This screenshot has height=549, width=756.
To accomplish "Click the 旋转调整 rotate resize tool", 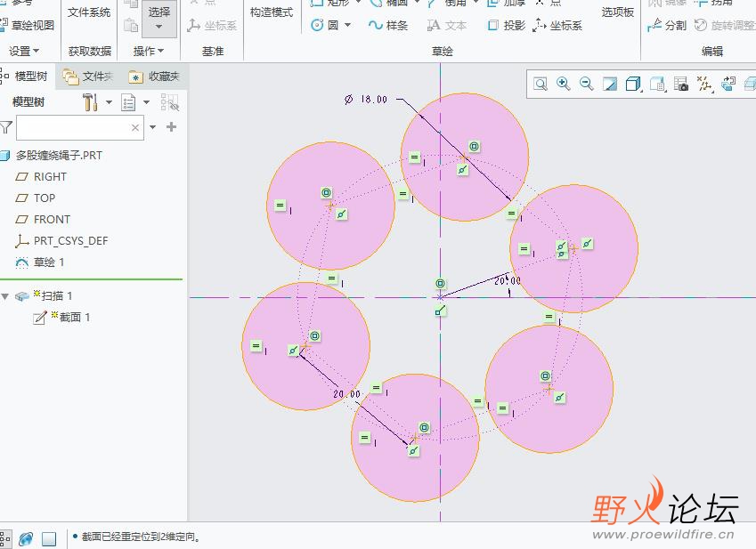I will 725,25.
